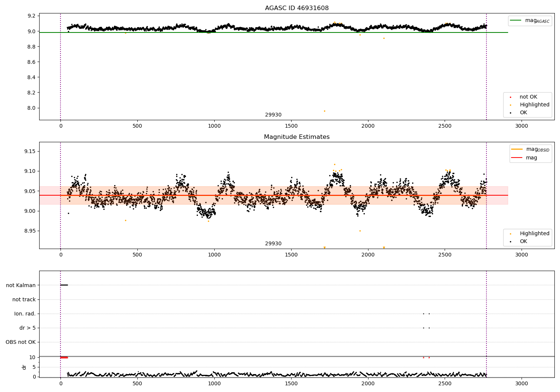Screen dimensions: 560x392
Task: Click 'OK' in the Magnitude Estimates lower legend
Action: pyautogui.click(x=523, y=242)
